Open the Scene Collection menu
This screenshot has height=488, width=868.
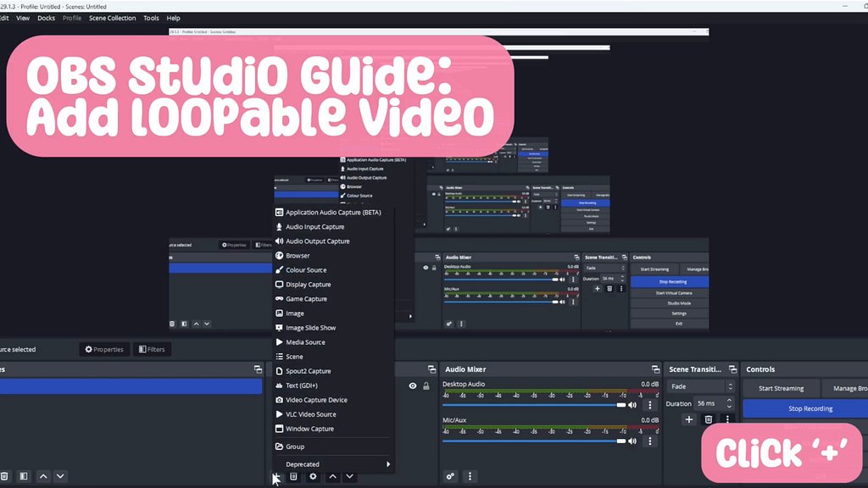tap(112, 18)
